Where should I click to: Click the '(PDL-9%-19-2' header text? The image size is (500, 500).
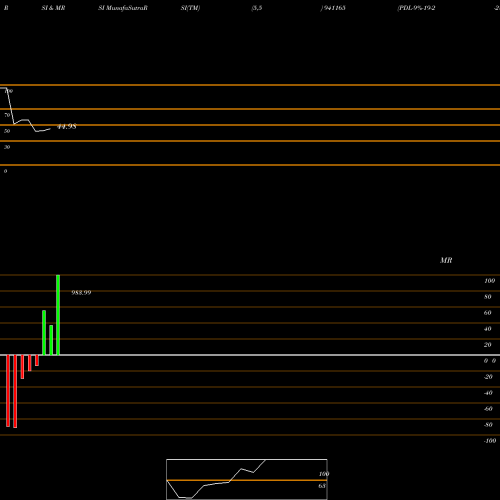coord(416,8)
